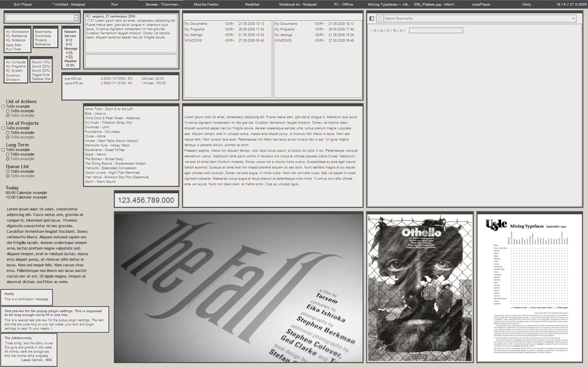Mark the first Long Term ToDo radio
This screenshot has width=588, height=367.
[x=3, y=150]
